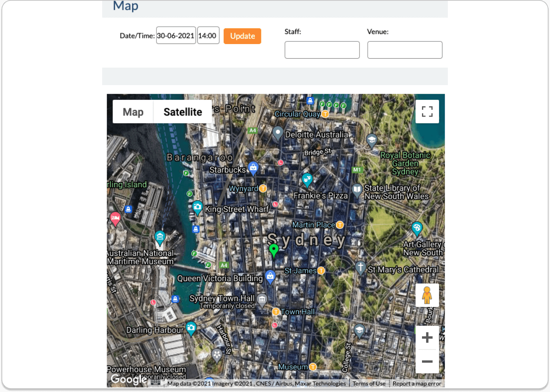Image resolution: width=550 pixels, height=392 pixels.
Task: Toggle fullscreen map view
Action: coord(427,112)
